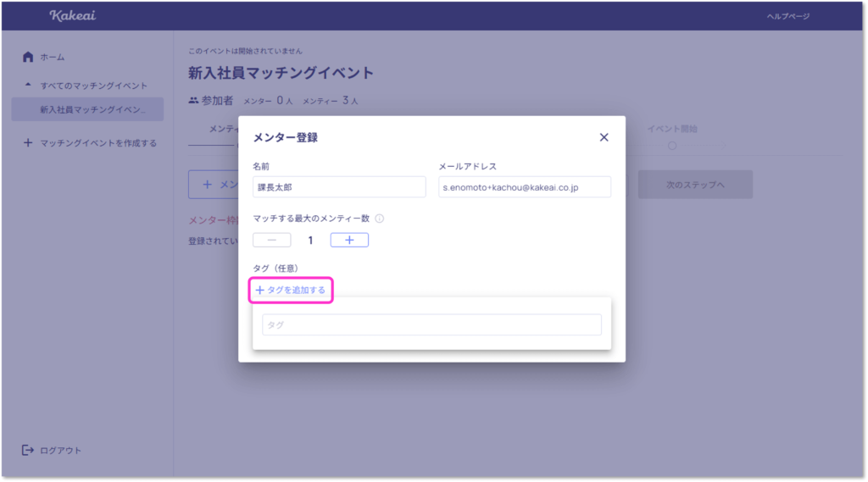Focus the タグ search field

431,325
